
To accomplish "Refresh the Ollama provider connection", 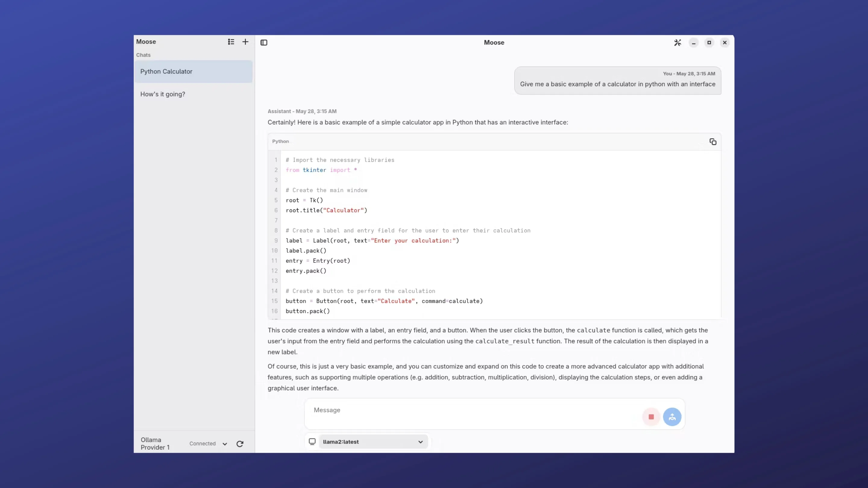I will pos(240,444).
